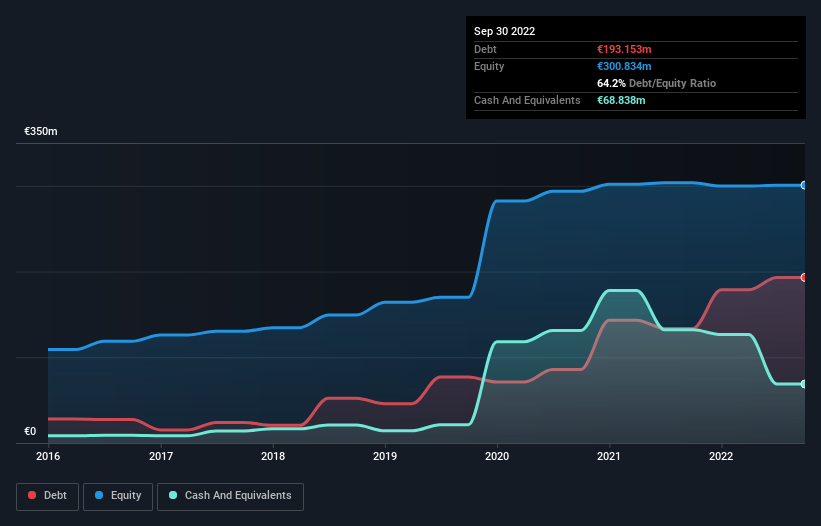Screen dimensions: 821x526
Task: Click the 2016 x-axis label
Action: click(48, 456)
